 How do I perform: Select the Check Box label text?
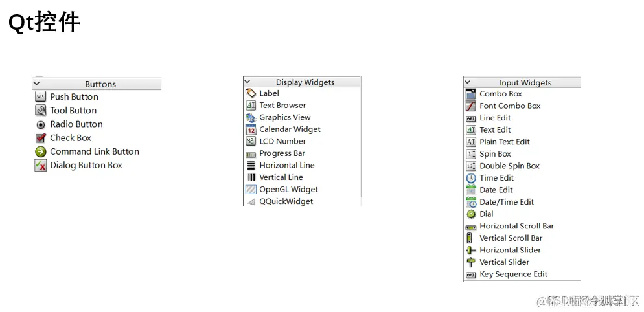[71, 138]
